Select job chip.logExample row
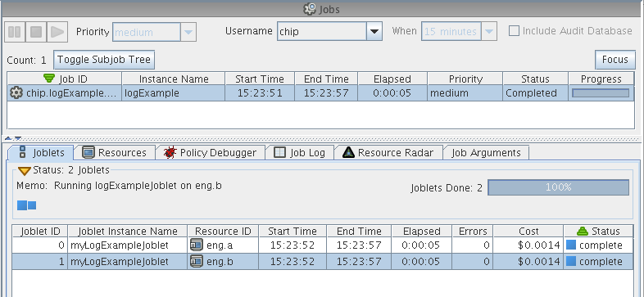The height and width of the screenshot is (297, 644). [x=320, y=93]
